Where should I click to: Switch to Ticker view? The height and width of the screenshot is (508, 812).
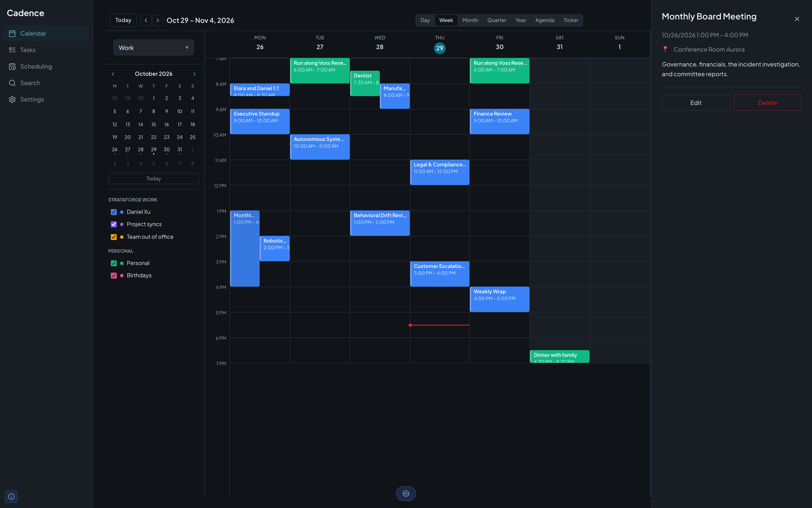tap(571, 20)
